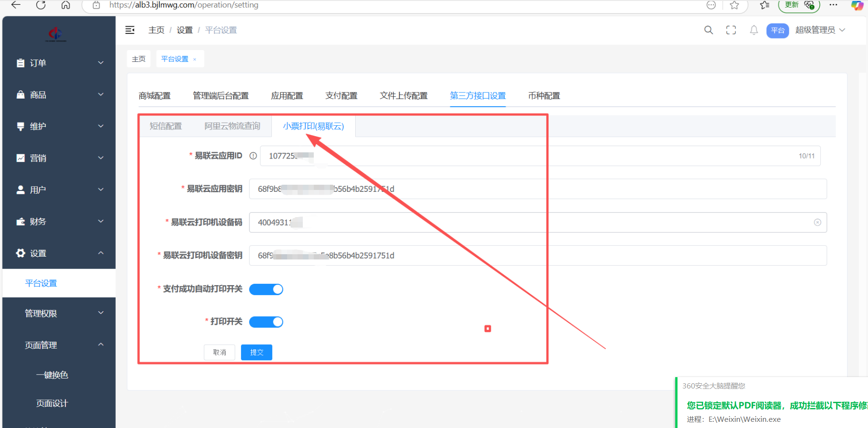Open the notification bell
The height and width of the screenshot is (428, 868).
[x=754, y=30]
